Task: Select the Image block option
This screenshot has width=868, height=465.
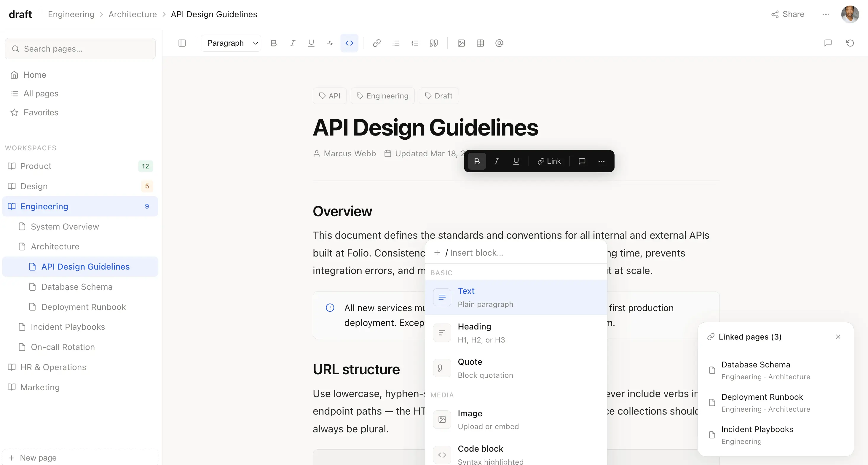Action: click(x=516, y=420)
